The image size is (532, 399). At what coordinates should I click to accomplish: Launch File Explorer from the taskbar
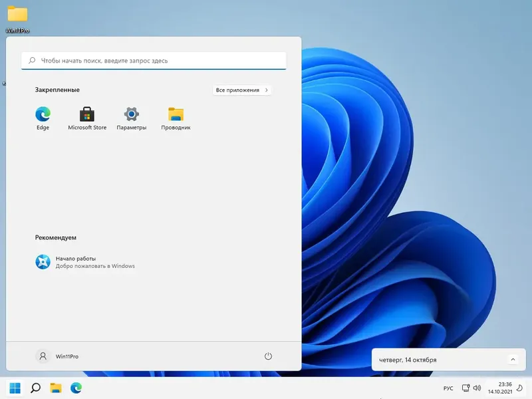[57, 388]
